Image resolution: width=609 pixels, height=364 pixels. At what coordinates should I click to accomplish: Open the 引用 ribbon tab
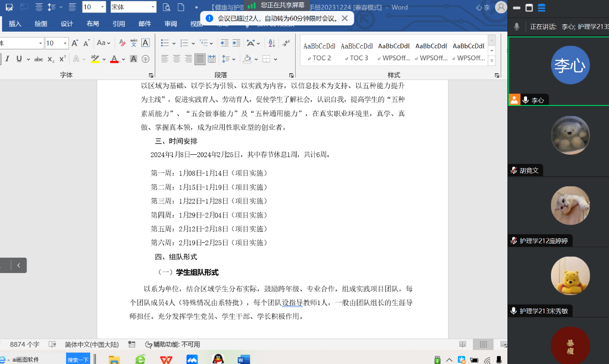tap(119, 23)
